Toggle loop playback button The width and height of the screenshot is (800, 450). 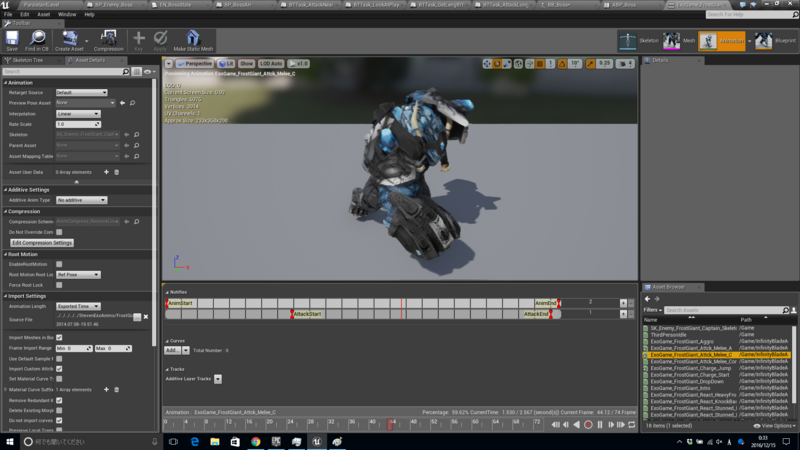coord(632,424)
